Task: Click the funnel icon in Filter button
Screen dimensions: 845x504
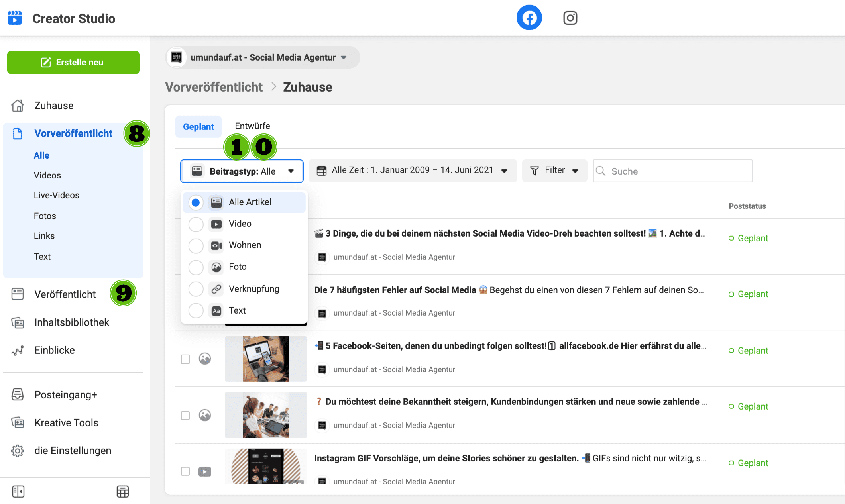Action: point(535,171)
